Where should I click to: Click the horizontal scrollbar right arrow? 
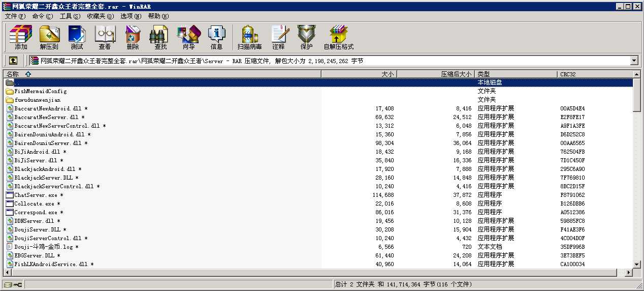(629, 273)
